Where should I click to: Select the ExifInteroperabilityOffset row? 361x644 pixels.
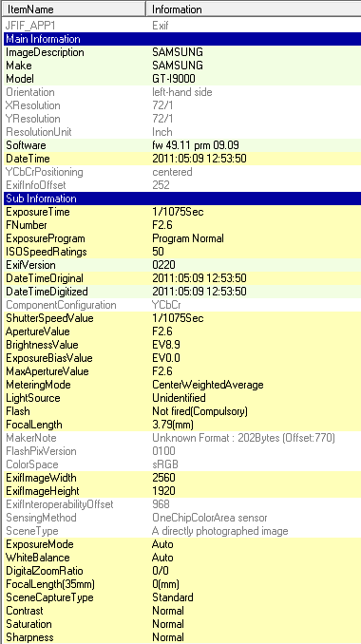tap(182, 504)
